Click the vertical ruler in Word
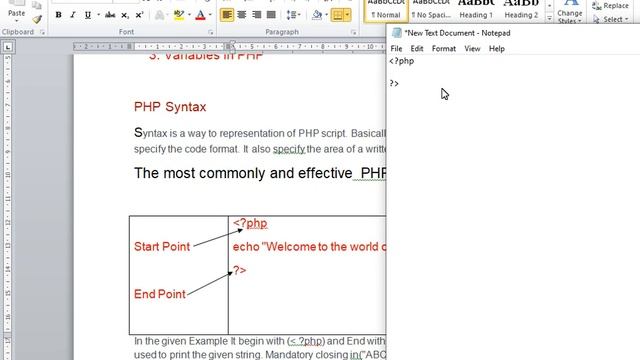The image size is (640, 360). 8,207
